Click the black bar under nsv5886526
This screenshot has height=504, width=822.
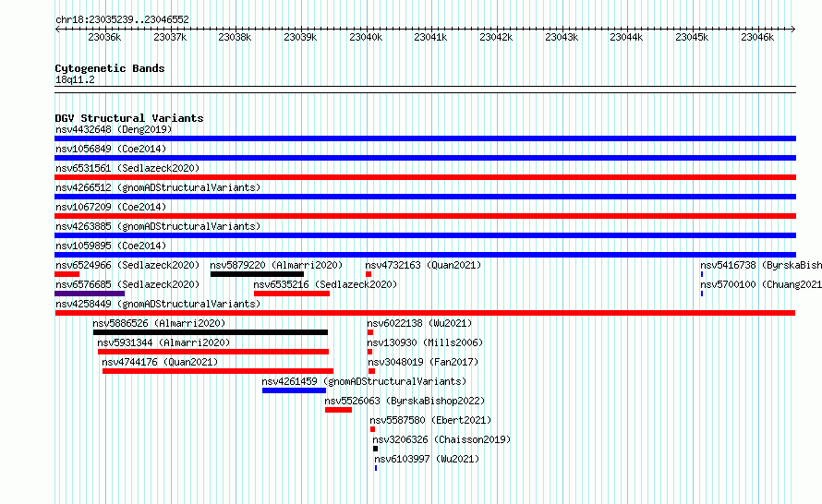[x=211, y=332]
